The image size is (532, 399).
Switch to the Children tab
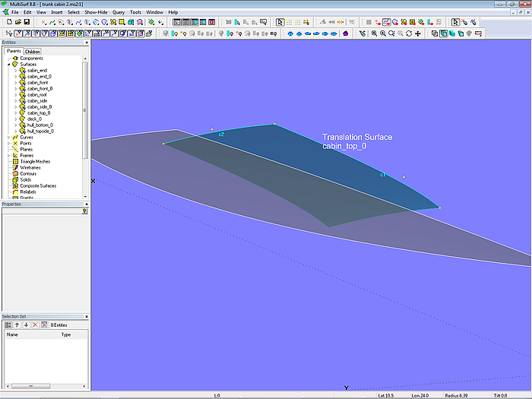[33, 52]
